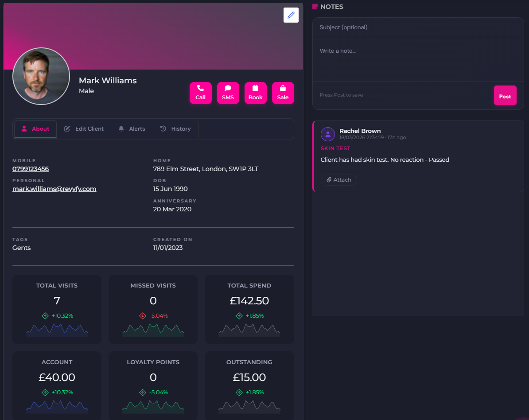Click the pink sticky-note icon beside NOTES
Screen dimensions: 529x420
click(x=315, y=6)
